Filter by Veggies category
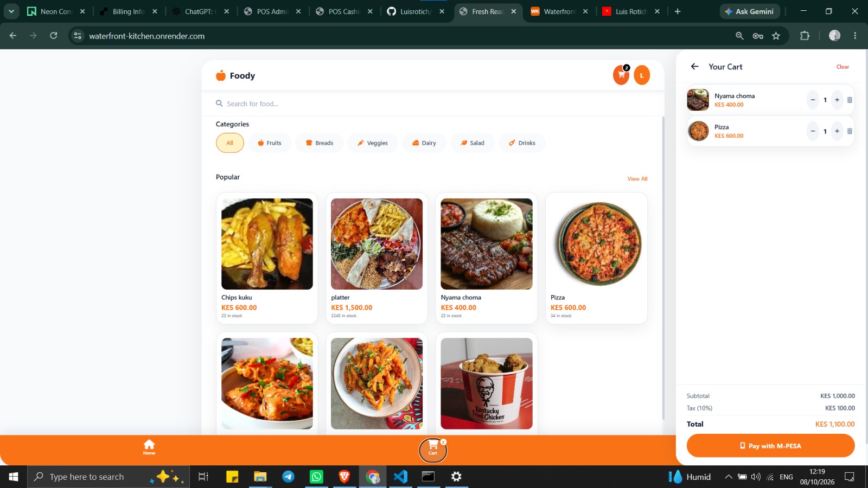 point(373,143)
